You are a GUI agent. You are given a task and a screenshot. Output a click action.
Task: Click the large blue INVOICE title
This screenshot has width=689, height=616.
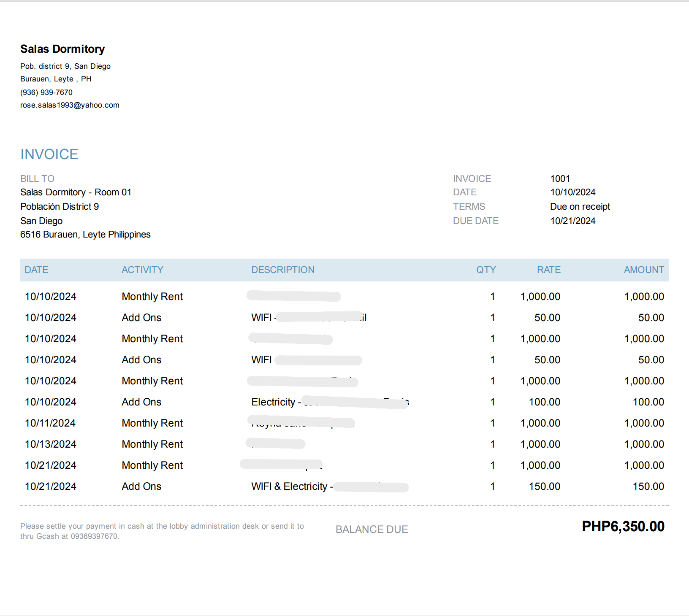[x=49, y=154]
